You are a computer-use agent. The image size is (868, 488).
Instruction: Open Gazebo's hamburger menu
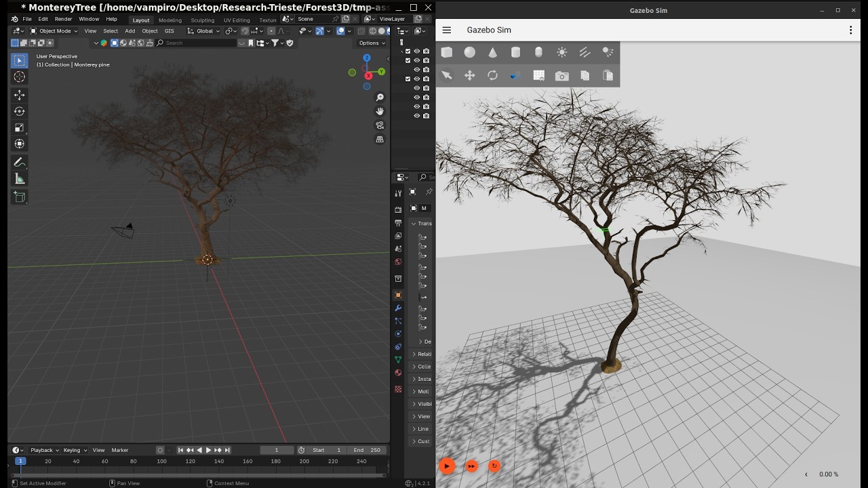click(447, 30)
